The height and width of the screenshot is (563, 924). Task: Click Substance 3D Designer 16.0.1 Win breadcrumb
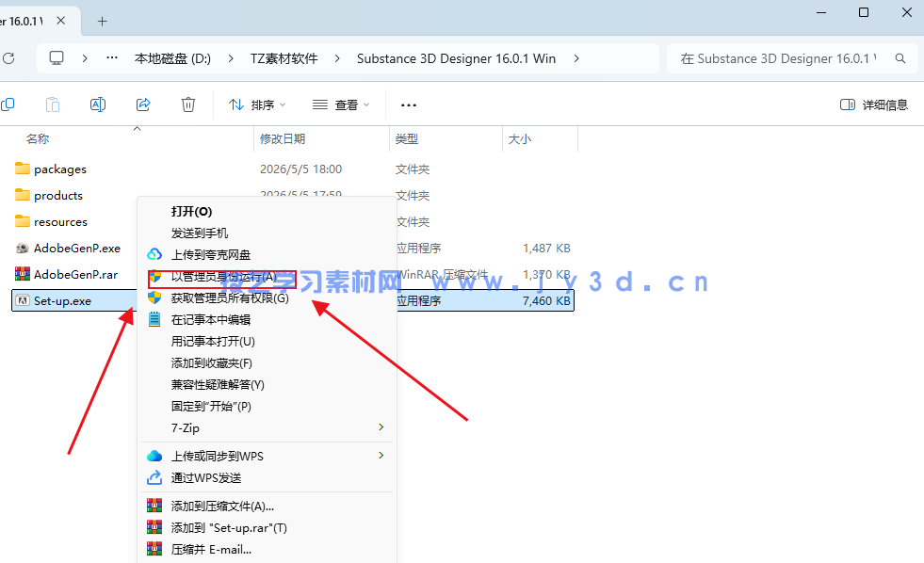[456, 58]
